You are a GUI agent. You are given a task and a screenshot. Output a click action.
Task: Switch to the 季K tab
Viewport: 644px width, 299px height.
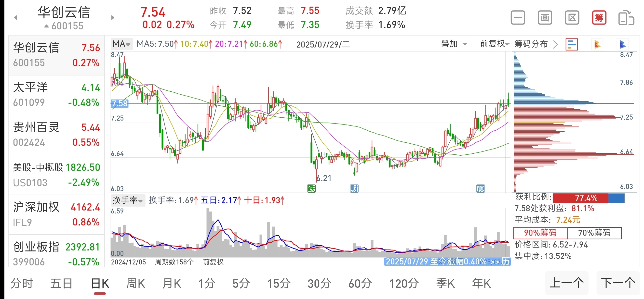click(x=445, y=284)
